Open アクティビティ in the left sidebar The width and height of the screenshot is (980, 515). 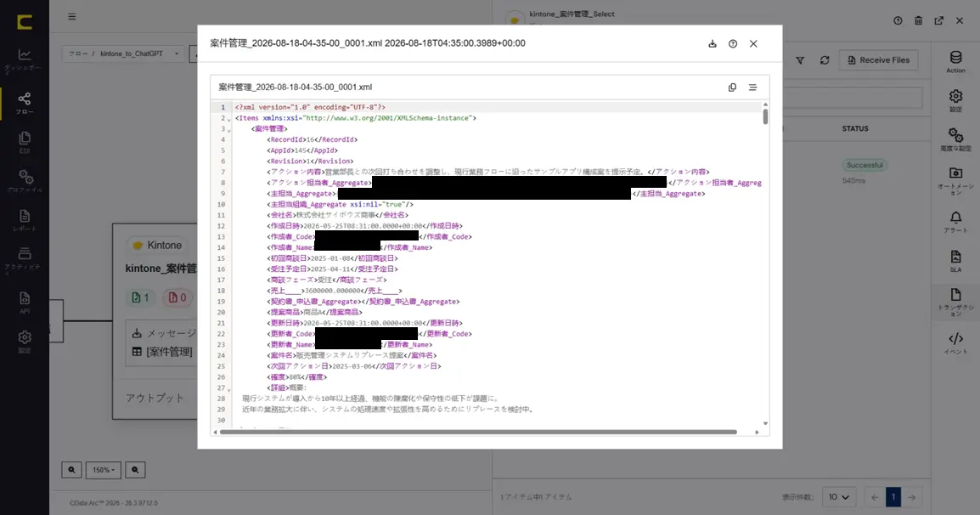click(x=25, y=260)
